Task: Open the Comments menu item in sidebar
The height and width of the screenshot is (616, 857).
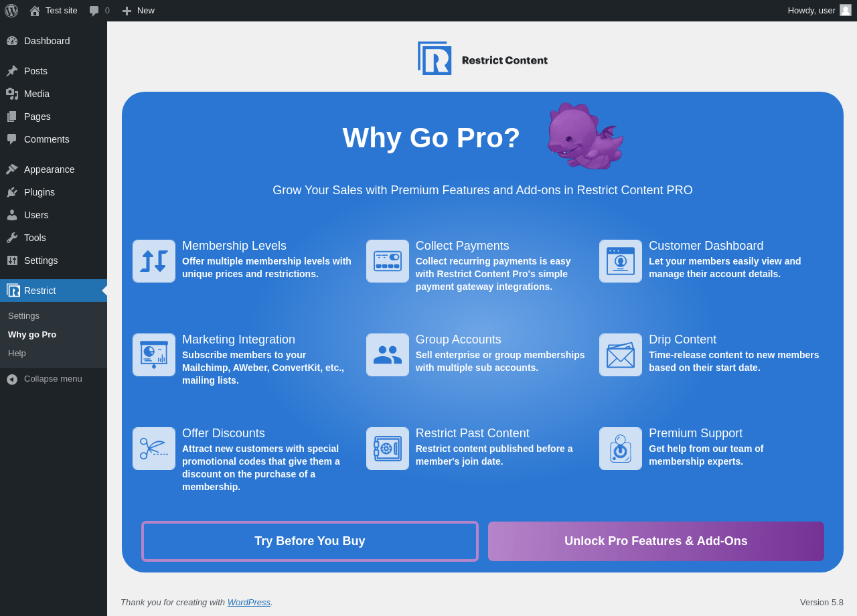Action: coord(54,139)
